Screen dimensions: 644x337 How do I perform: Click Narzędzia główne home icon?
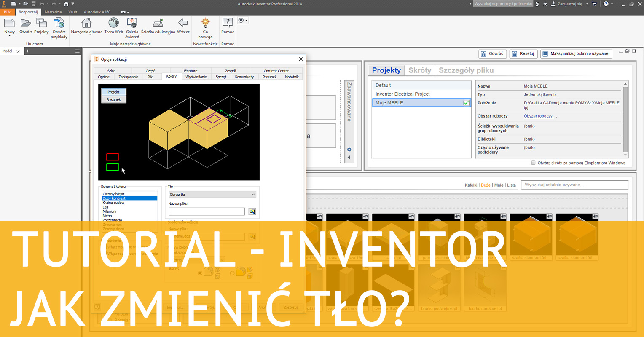86,23
